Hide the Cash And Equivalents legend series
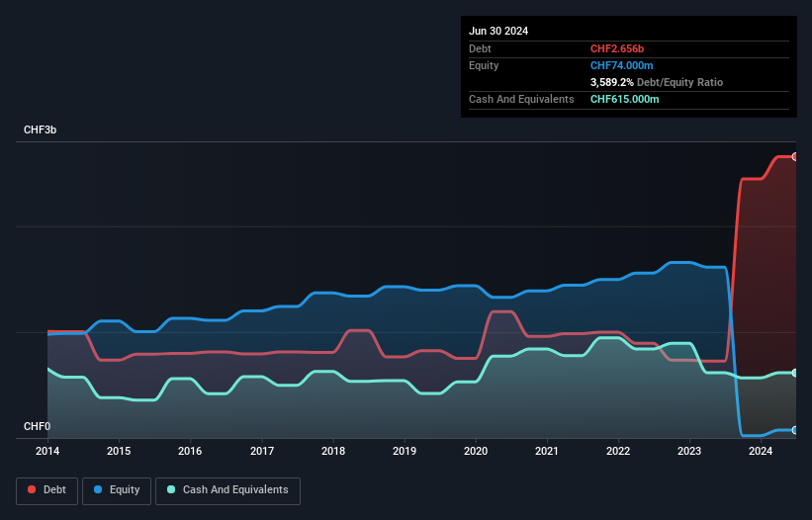 227,490
